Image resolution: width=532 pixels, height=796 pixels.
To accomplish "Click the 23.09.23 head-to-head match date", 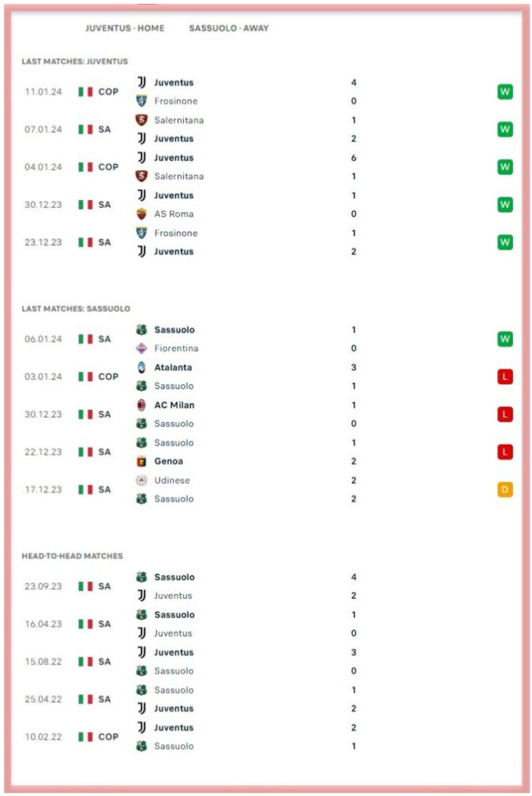I will 43,587.
